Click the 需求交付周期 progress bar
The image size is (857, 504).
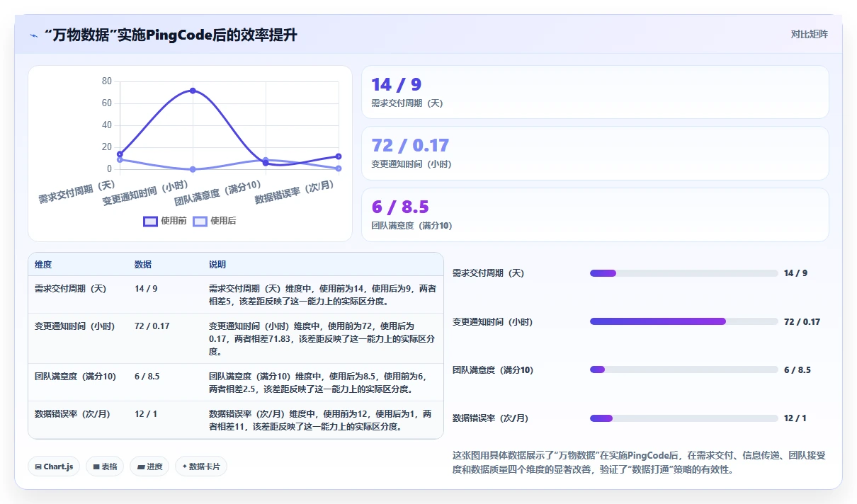683,273
